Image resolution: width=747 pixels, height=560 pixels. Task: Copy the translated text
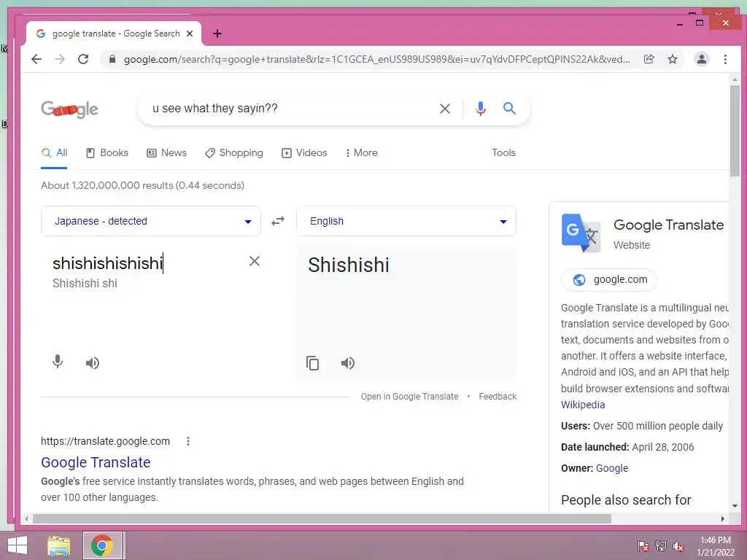coord(312,363)
